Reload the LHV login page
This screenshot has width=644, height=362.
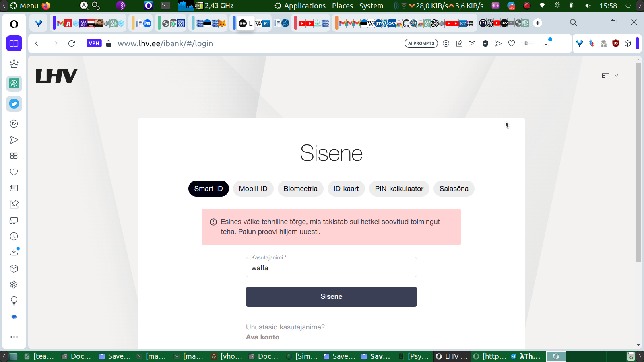coord(72,43)
